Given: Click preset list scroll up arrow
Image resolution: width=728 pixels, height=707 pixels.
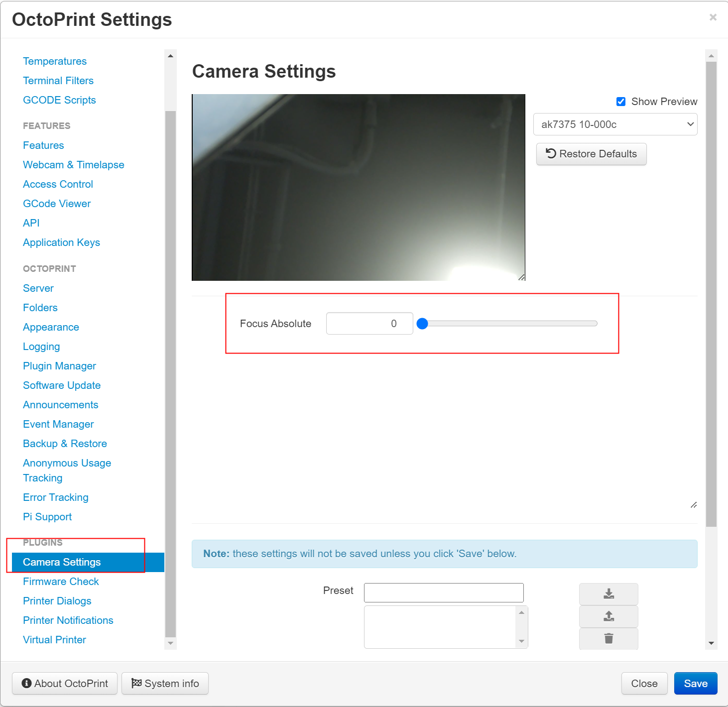Looking at the screenshot, I should coord(522,612).
